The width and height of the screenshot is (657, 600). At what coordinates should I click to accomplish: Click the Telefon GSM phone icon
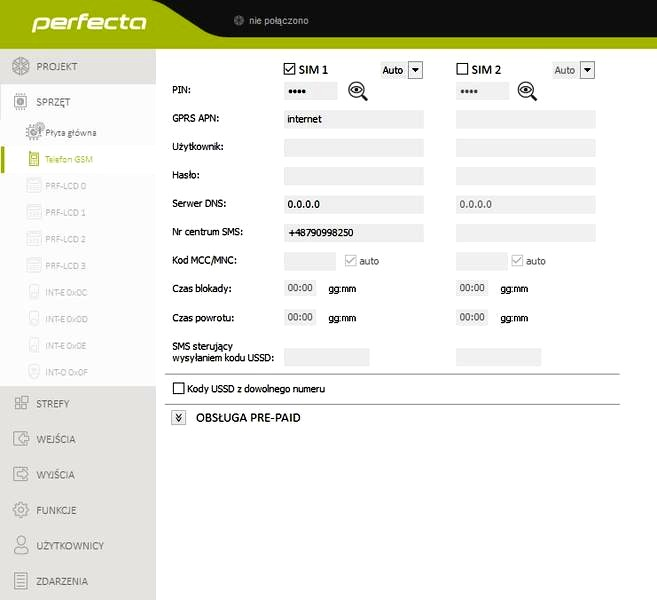[34, 159]
